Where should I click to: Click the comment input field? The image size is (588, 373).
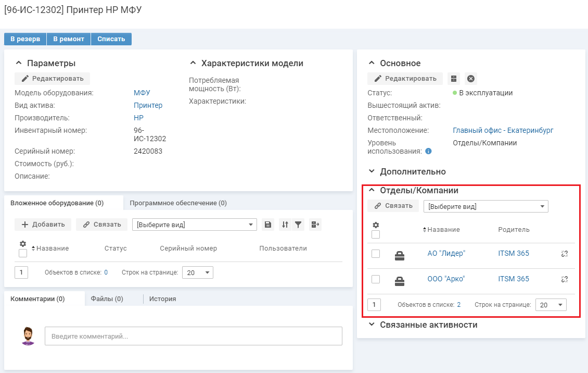tap(193, 337)
